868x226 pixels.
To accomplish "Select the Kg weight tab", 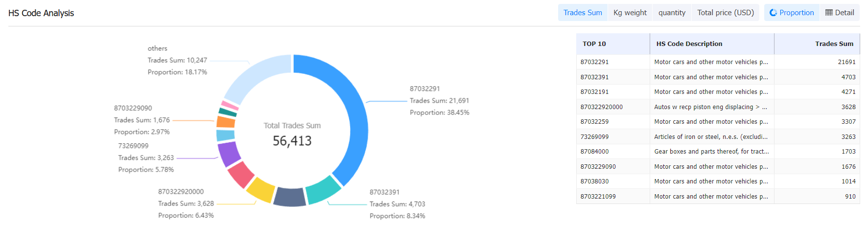I will click(630, 13).
